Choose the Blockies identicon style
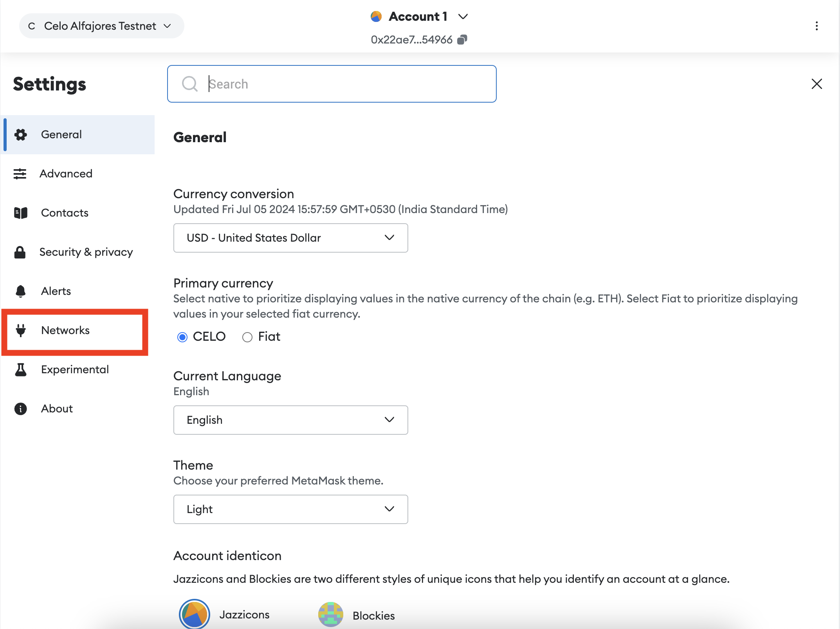The image size is (840, 629). tap(331, 615)
